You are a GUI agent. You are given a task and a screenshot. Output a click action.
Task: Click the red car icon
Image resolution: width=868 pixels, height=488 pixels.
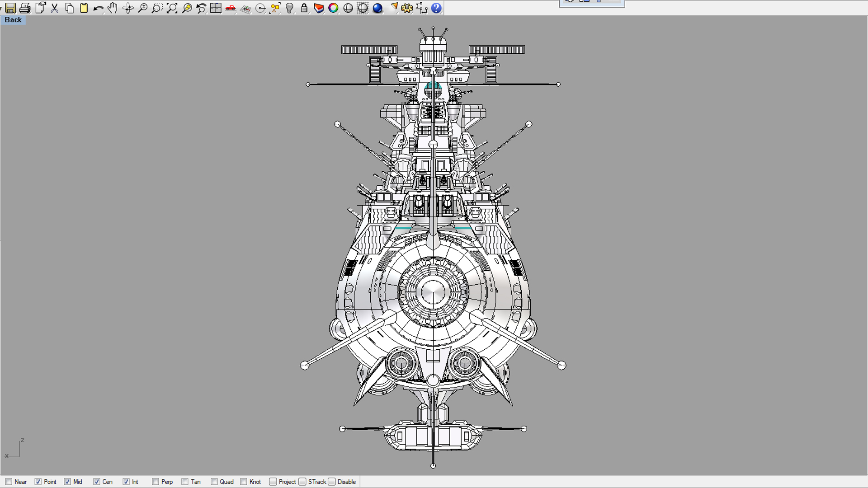click(231, 8)
